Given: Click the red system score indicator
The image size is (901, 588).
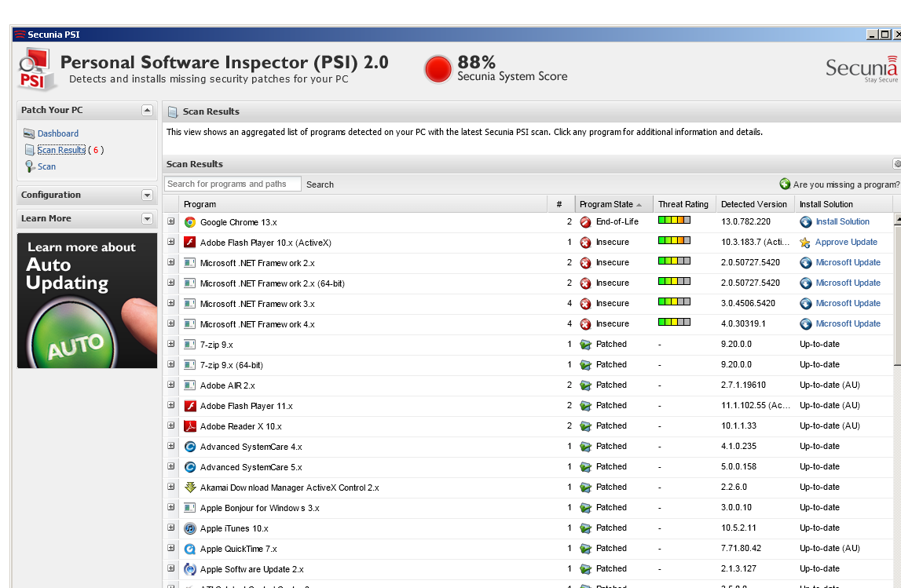Looking at the screenshot, I should click(x=438, y=70).
